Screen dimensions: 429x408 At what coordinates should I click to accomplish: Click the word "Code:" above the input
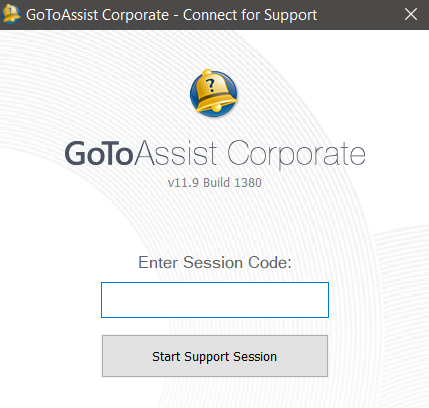pos(270,262)
